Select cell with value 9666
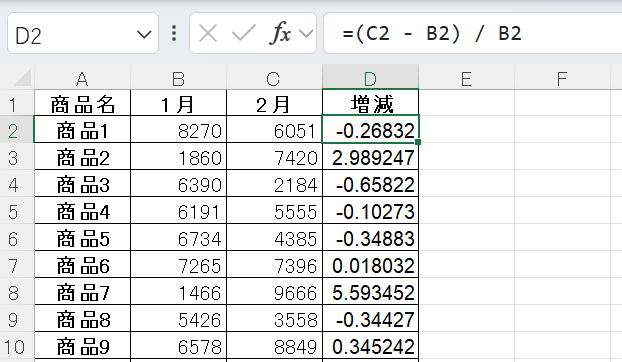Screen dimensions: 622x362 [275, 291]
